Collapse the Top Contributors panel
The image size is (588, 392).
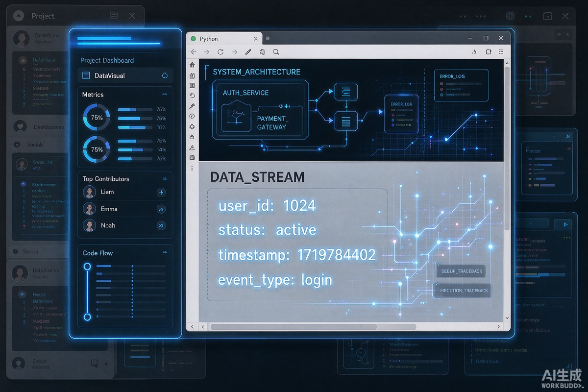(x=165, y=178)
